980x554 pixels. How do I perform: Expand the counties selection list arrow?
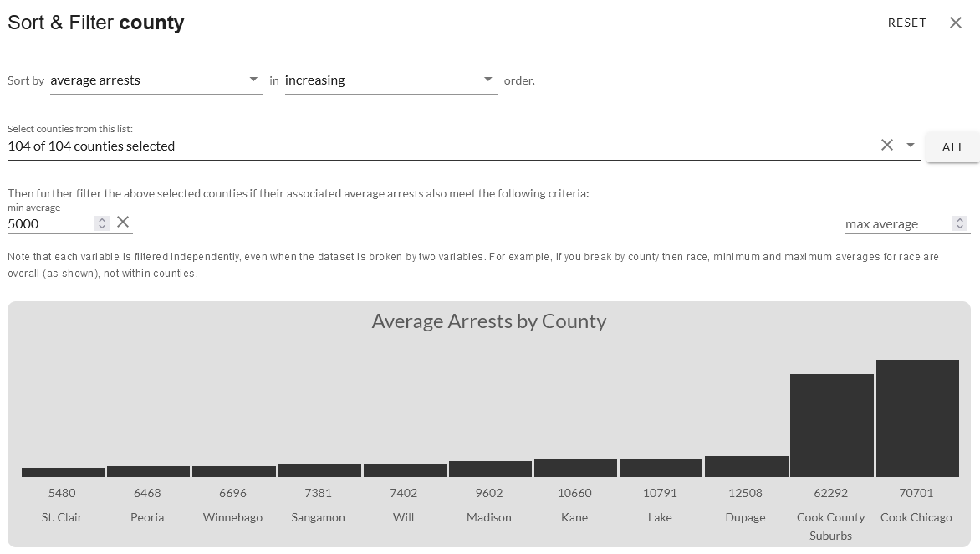click(x=911, y=146)
